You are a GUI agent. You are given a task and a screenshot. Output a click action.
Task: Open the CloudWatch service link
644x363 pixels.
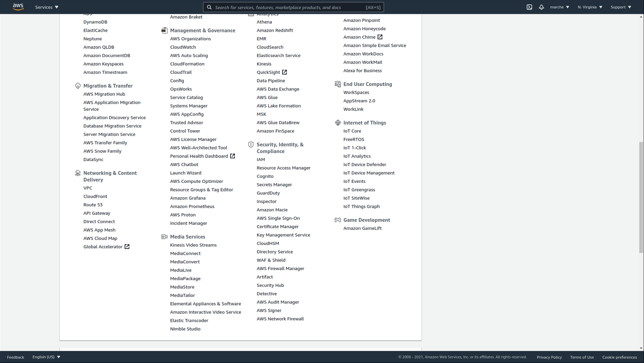click(x=183, y=47)
